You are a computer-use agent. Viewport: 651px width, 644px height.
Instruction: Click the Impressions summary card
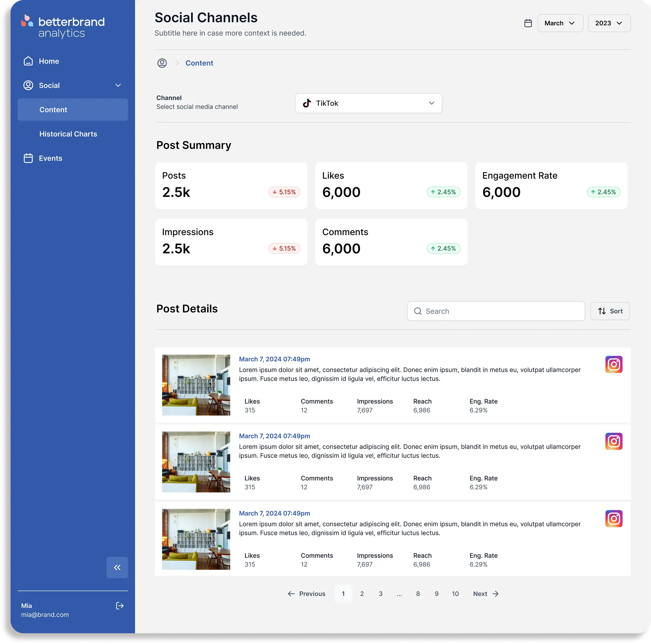coord(231,242)
